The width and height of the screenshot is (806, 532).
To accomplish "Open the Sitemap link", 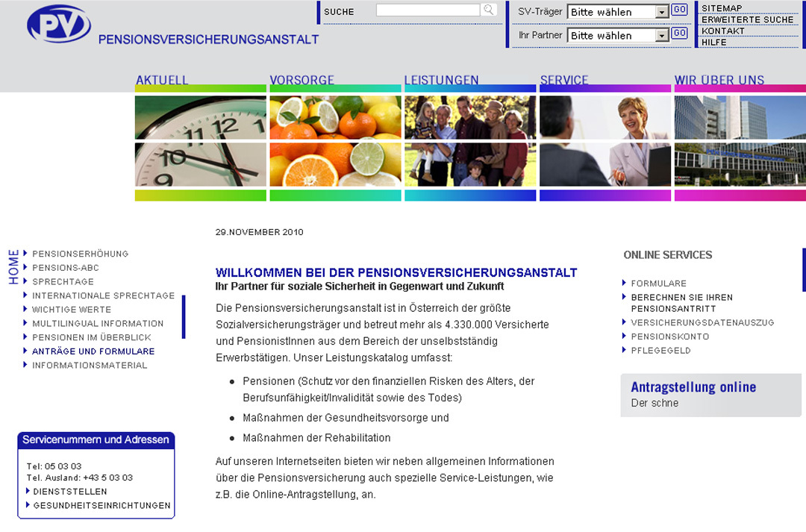I will click(721, 8).
